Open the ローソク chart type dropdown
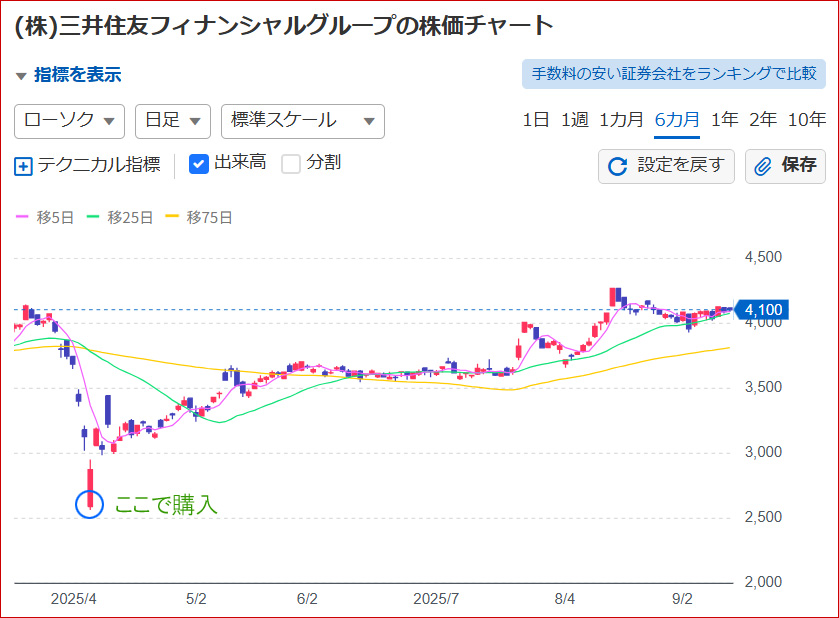 (66, 120)
